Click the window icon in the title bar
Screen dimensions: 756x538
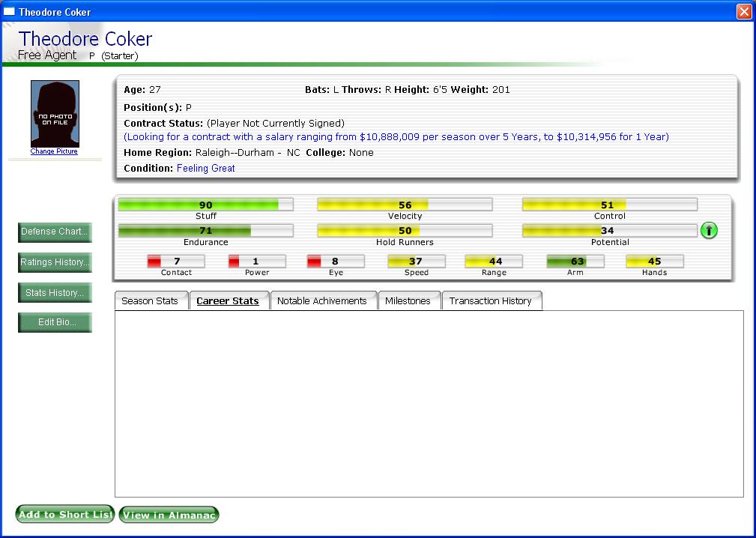coord(9,11)
